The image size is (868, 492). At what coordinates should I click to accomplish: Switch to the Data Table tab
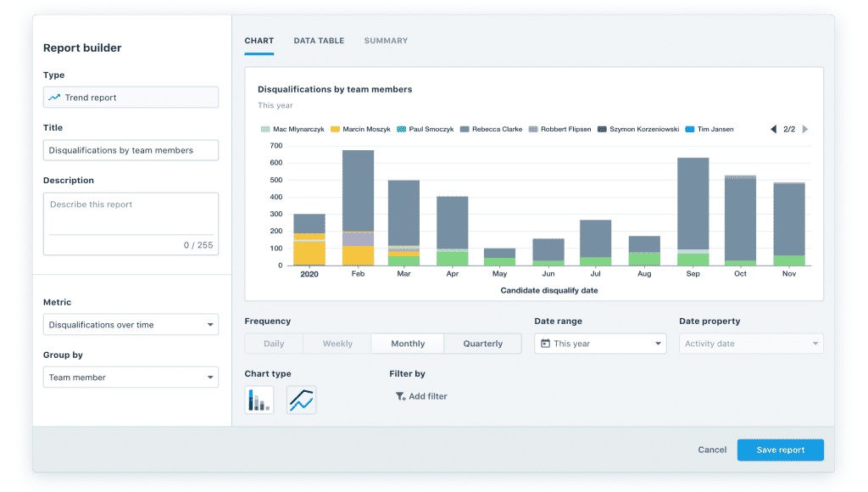point(319,40)
